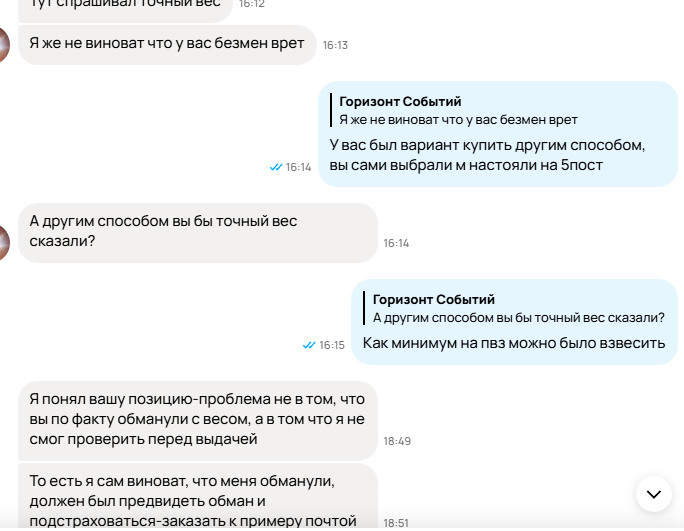Open sender avatar next to безмен врет message
684x531 pixels.
click(4, 45)
